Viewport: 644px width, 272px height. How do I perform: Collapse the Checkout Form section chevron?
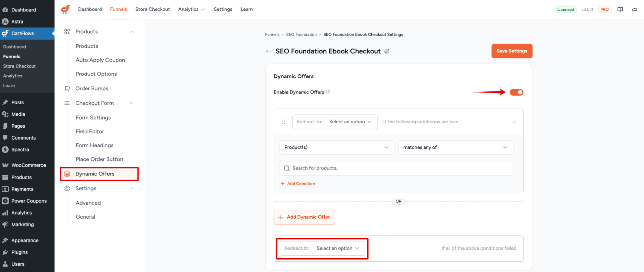(132, 103)
